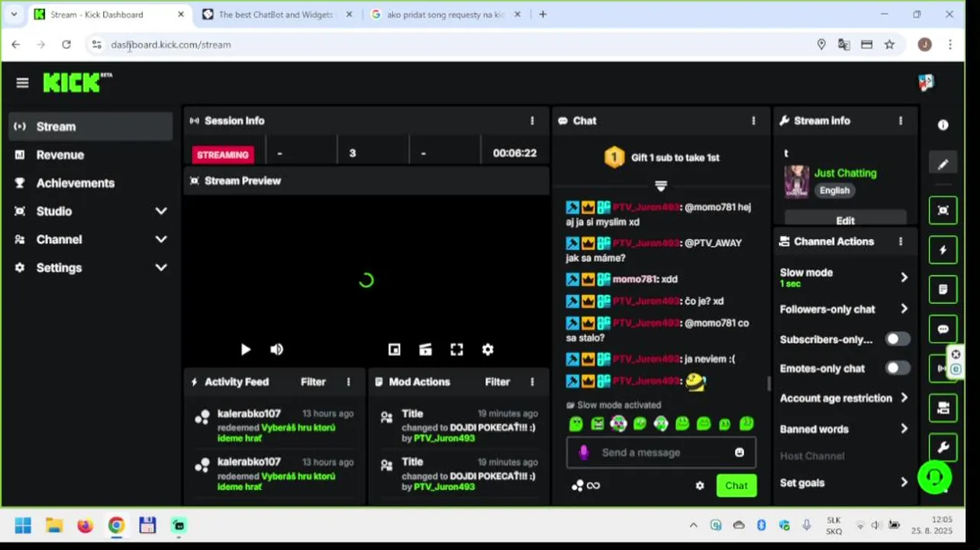Open Achievements in the sidebar

coord(91,183)
